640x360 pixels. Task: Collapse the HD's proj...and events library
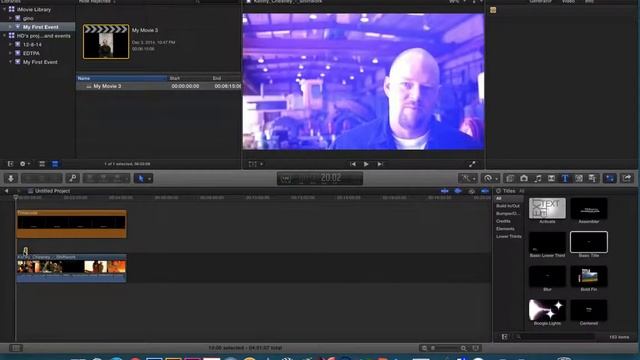click(x=4, y=36)
